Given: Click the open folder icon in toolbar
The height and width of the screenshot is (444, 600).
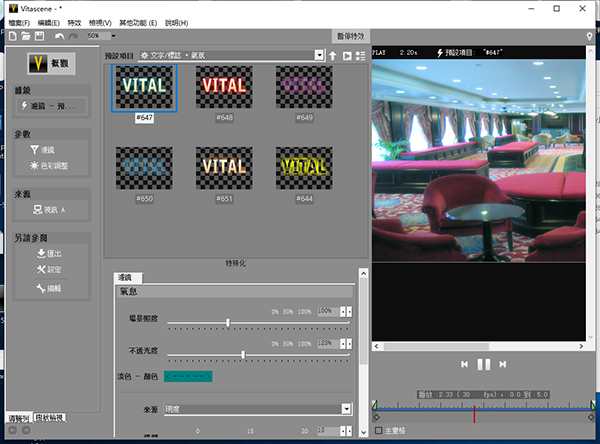Looking at the screenshot, I should (24, 35).
